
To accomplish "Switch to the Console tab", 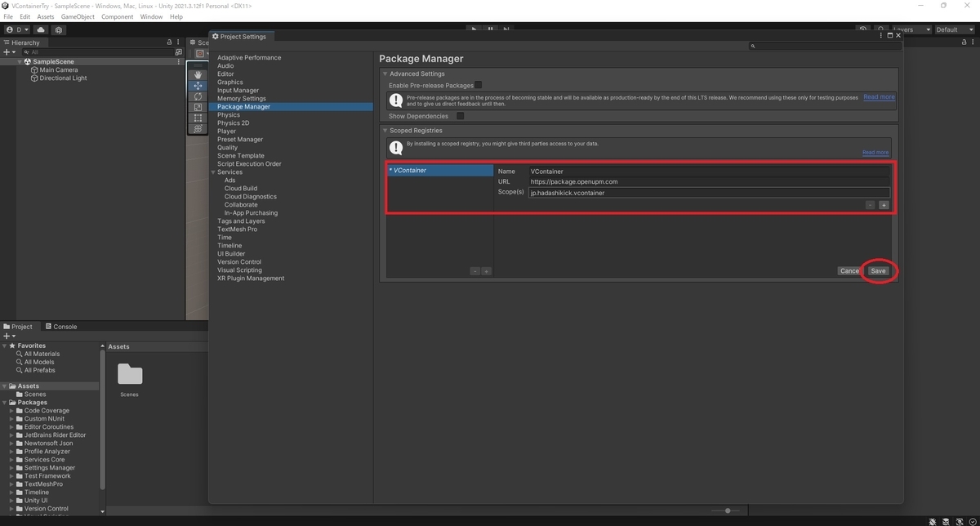I will click(60, 327).
